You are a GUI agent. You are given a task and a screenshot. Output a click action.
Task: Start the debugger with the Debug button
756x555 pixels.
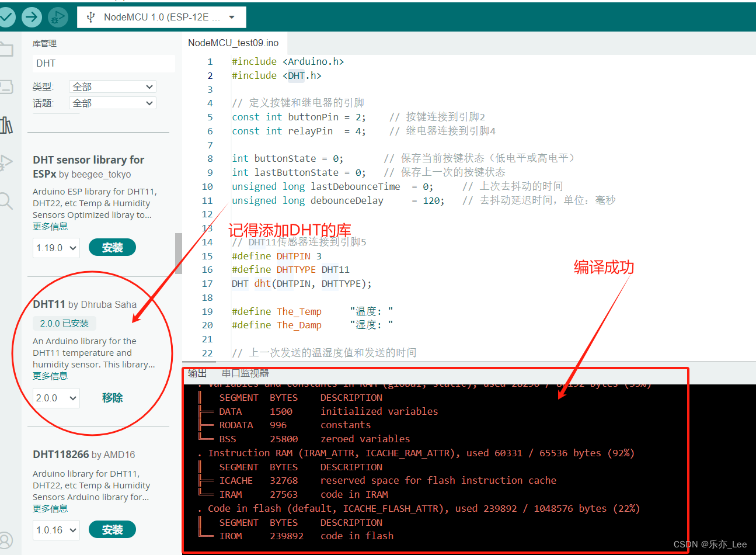[58, 17]
